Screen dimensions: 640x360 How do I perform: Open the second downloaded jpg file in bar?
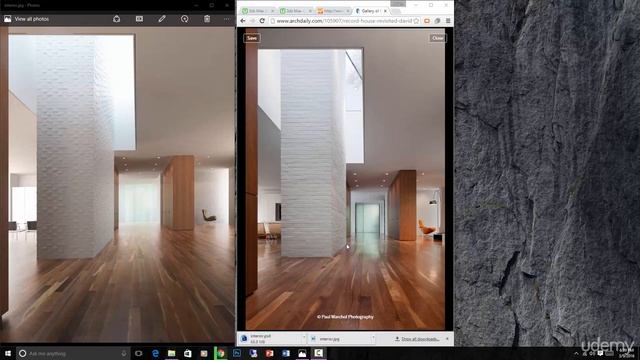[x=340, y=338]
